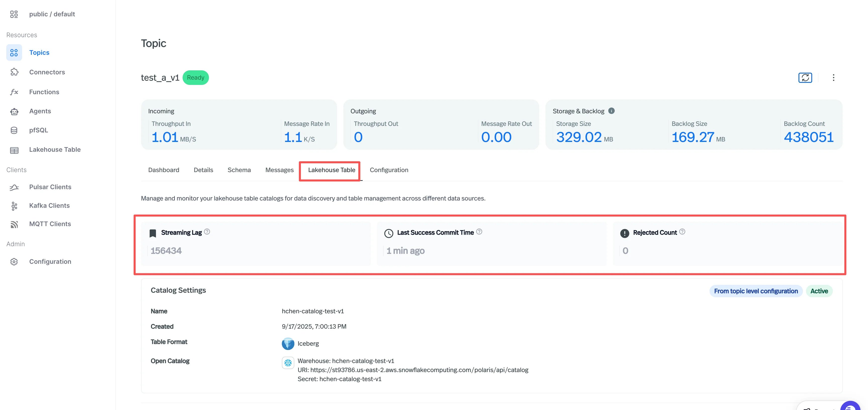Image resolution: width=868 pixels, height=410 pixels.
Task: Click the Lakehouse Table sidebar icon
Action: coord(14,150)
